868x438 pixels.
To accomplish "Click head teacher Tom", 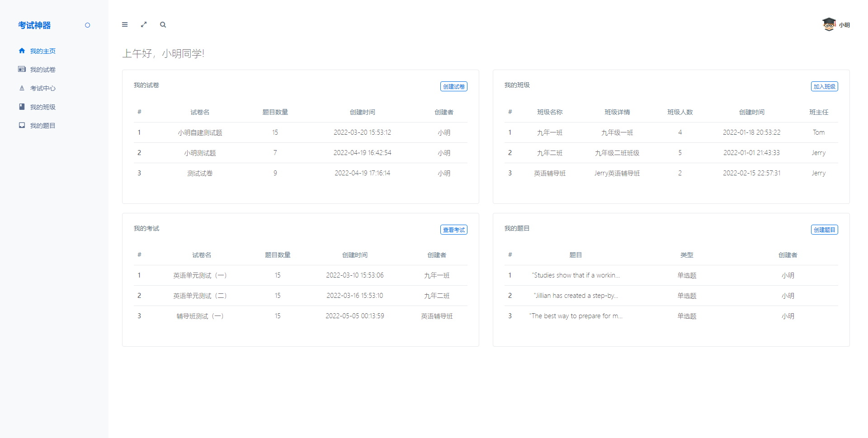I will [x=819, y=132].
